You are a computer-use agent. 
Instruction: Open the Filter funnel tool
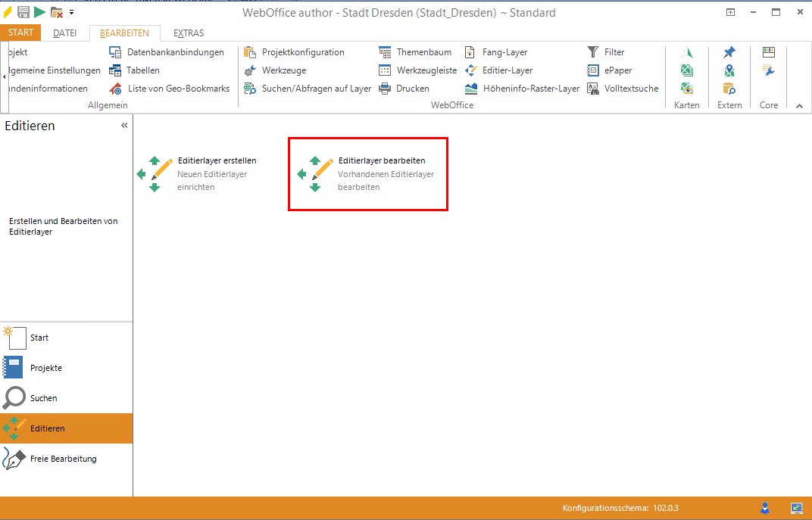pos(606,52)
